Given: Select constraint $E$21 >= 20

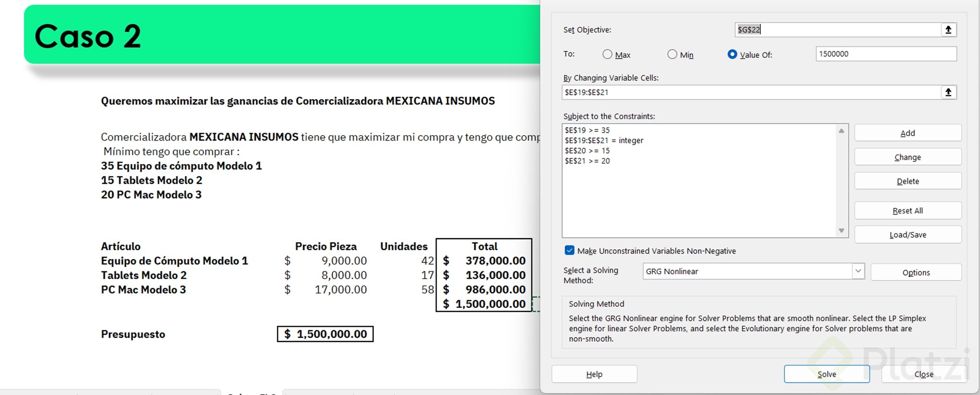Looking at the screenshot, I should point(587,161).
